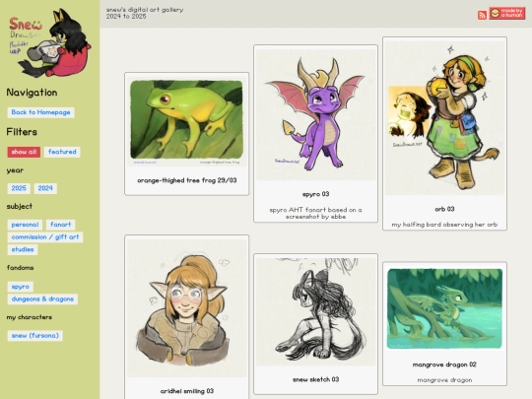Filter gallery by year 2025
532x399 pixels.
(19, 188)
